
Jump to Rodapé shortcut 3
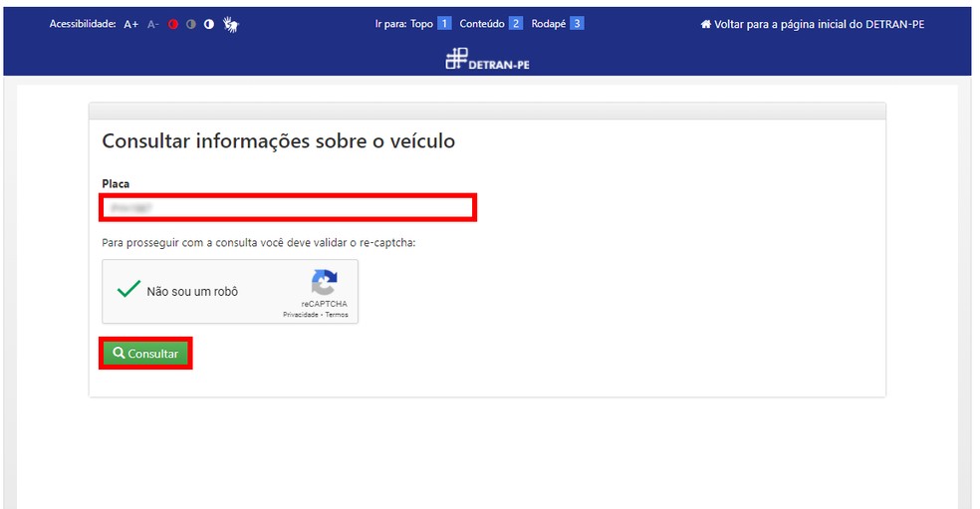577,24
